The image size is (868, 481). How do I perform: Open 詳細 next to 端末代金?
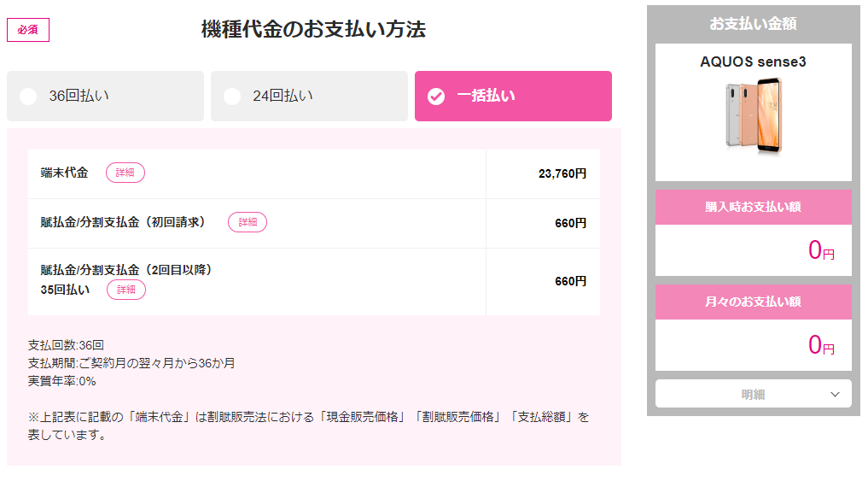pyautogui.click(x=125, y=173)
